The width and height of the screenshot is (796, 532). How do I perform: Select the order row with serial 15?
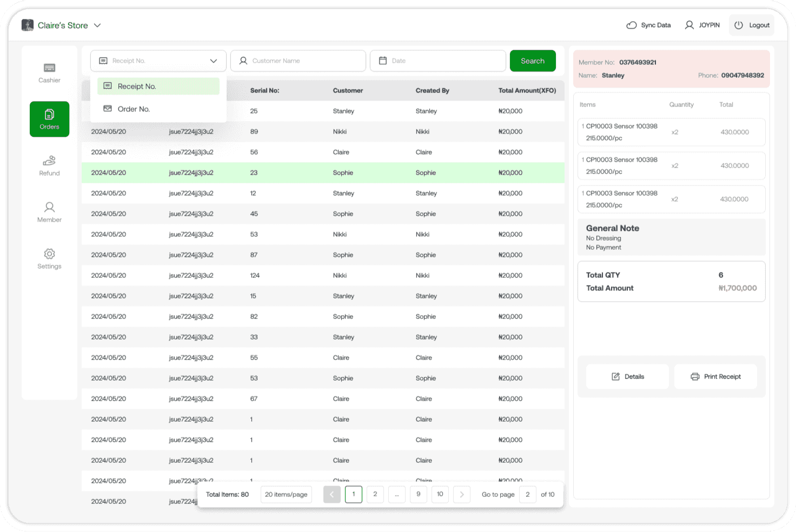coord(323,296)
